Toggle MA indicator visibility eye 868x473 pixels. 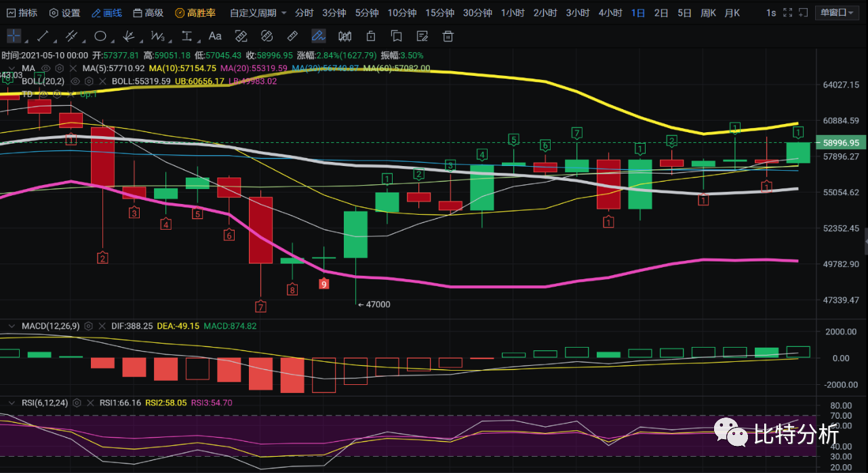tap(45, 68)
